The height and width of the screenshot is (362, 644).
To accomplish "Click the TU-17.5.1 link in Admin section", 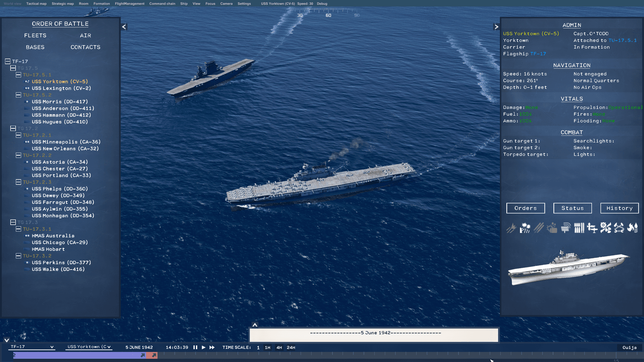I will pyautogui.click(x=623, y=41).
